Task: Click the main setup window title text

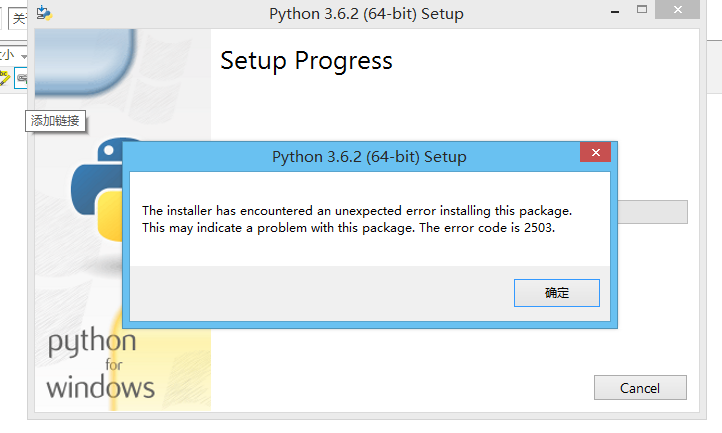Action: (366, 14)
